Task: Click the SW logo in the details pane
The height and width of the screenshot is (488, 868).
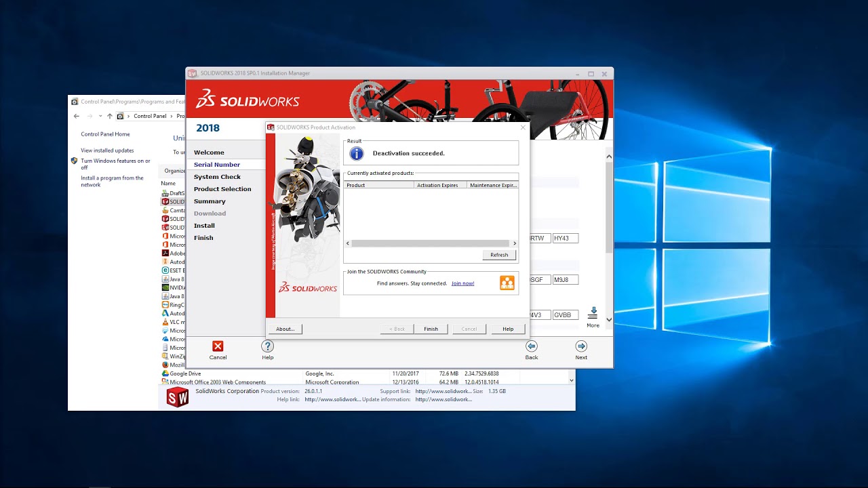Action: (178, 397)
